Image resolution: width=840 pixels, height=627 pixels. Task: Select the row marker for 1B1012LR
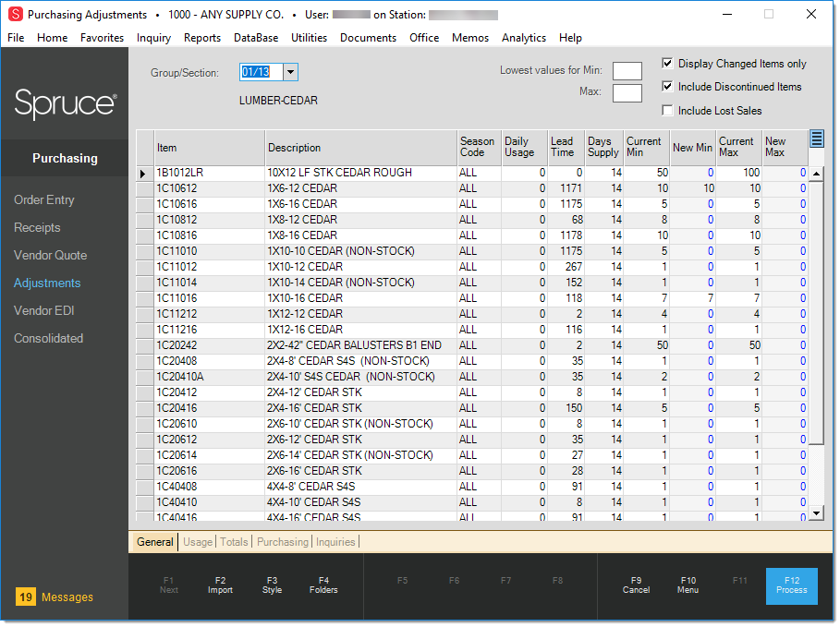[x=145, y=173]
